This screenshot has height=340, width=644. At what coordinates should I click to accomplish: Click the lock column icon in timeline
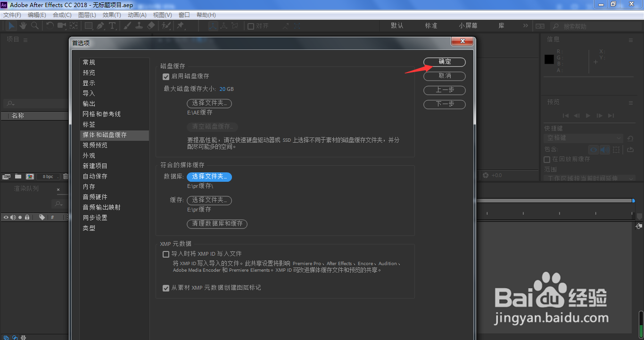[27, 217]
